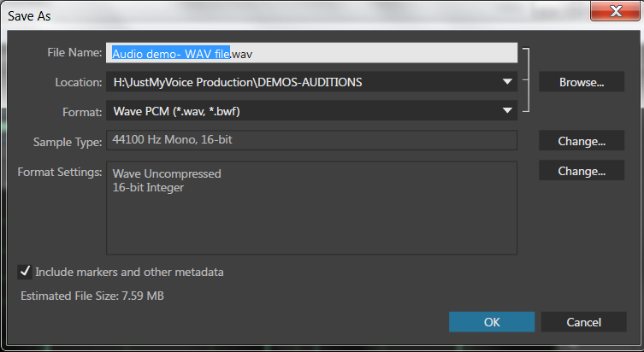Click the File Name text field
This screenshot has height=352, width=644.
pyautogui.click(x=311, y=53)
